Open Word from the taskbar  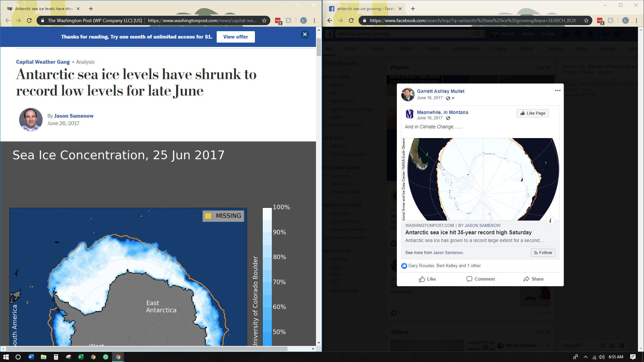pos(31,357)
